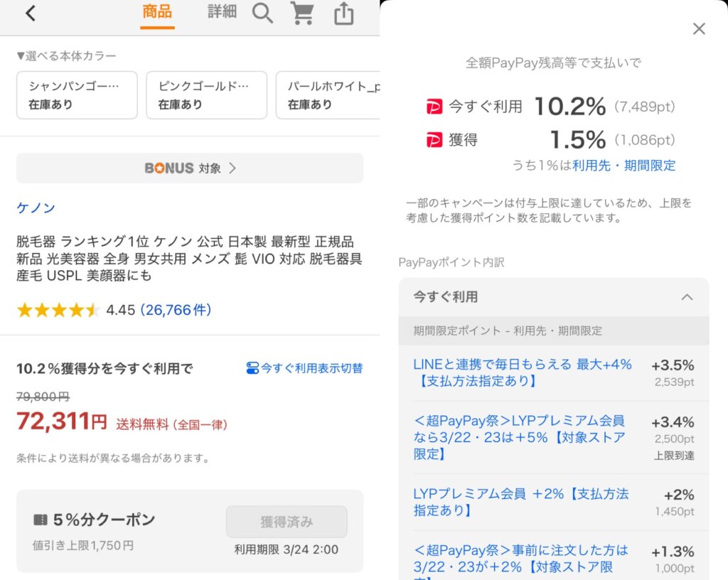Click the PayPay icon beside 獲得

[x=434, y=139]
